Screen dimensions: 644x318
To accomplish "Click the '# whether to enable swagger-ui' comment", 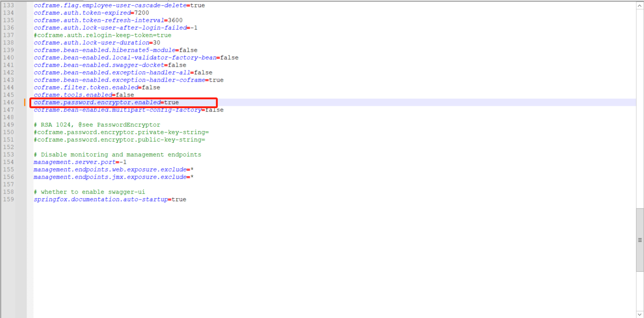I will (89, 192).
